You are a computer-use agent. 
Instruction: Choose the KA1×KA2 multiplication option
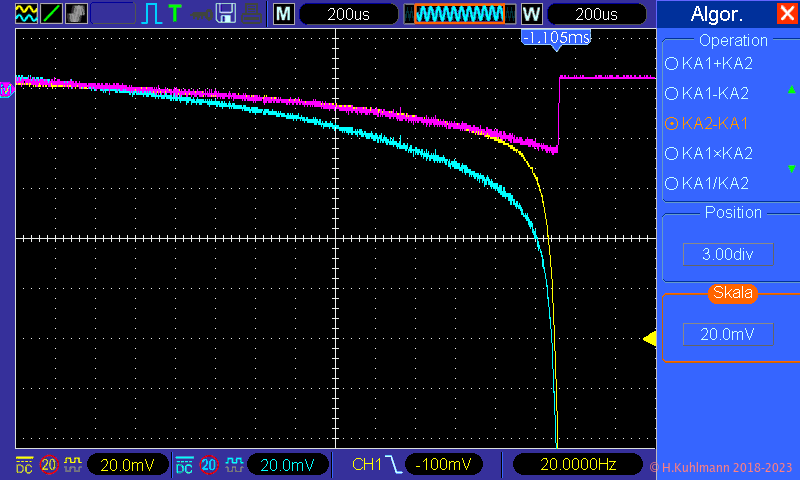click(708, 153)
